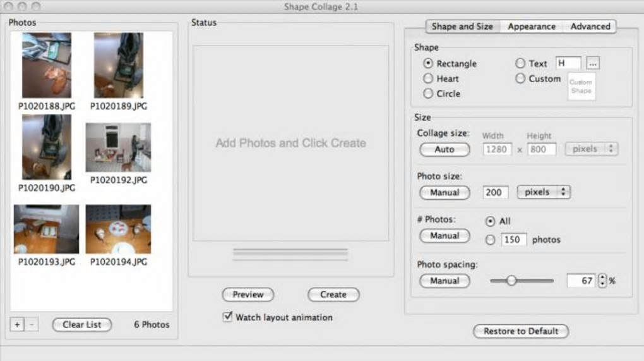644x361 pixels.
Task: Open the collage size units dropdown
Action: [591, 150]
